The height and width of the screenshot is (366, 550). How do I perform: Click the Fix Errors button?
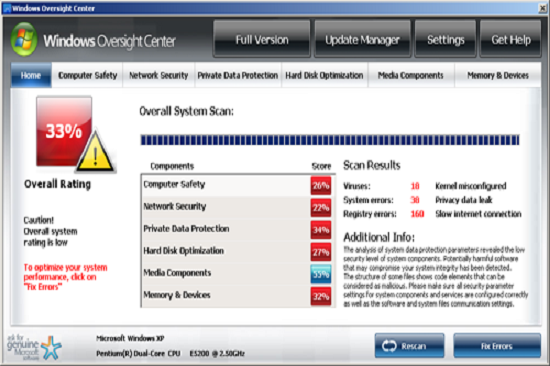pyautogui.click(x=497, y=346)
